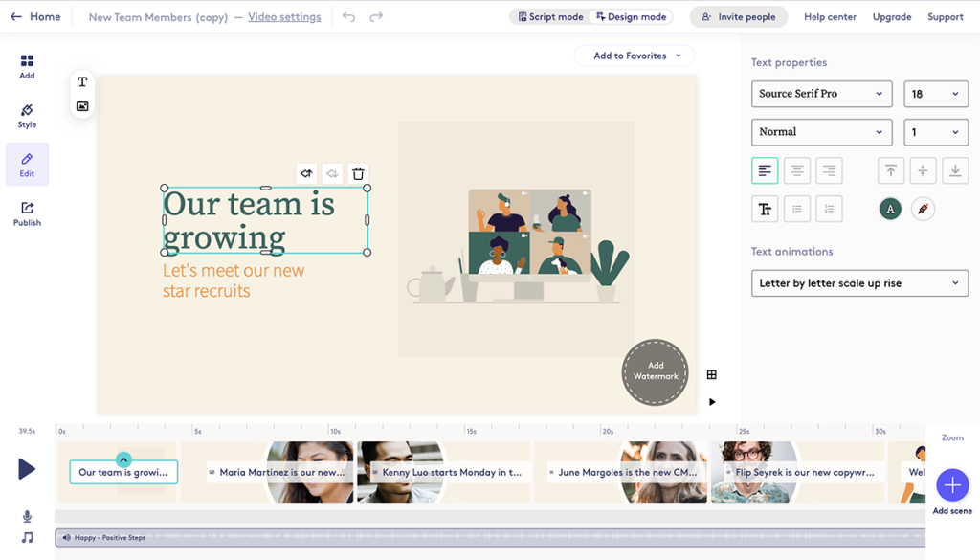Select the Text tool beside the canvas
The image size is (980, 560).
(x=81, y=82)
